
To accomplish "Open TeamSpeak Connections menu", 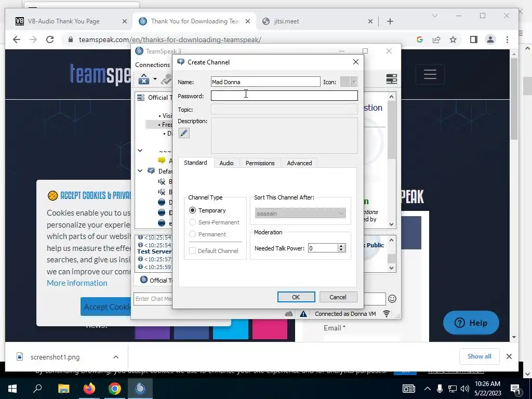I will pos(152,65).
